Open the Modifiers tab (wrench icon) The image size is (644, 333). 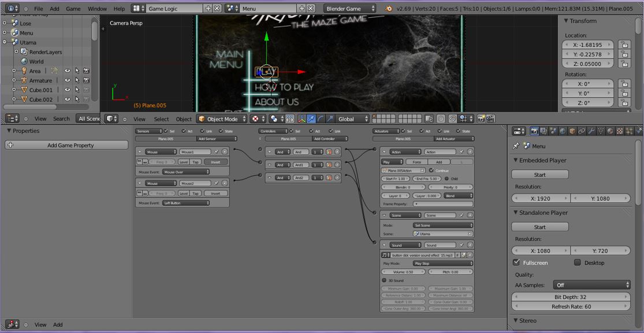[591, 132]
